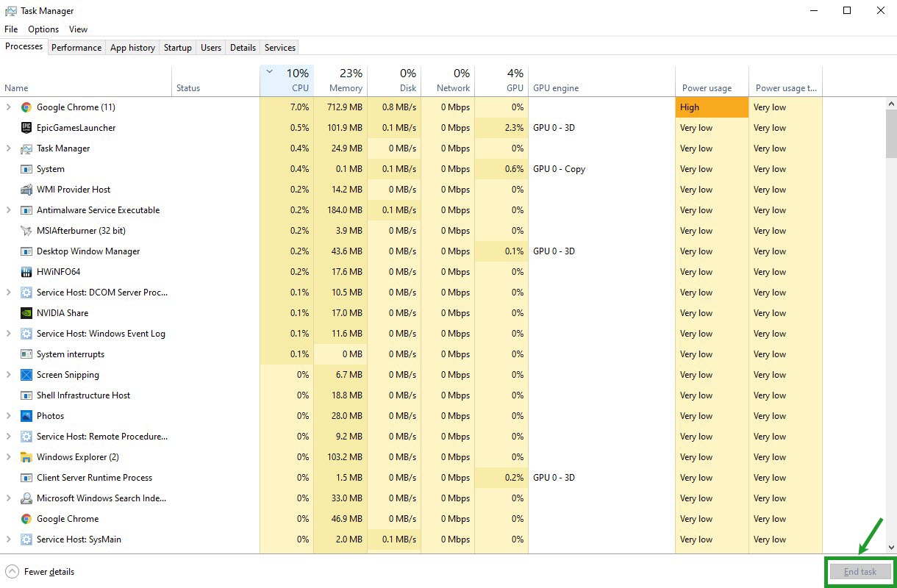
Task: Sort by the GPU engine column header
Action: 601,80
